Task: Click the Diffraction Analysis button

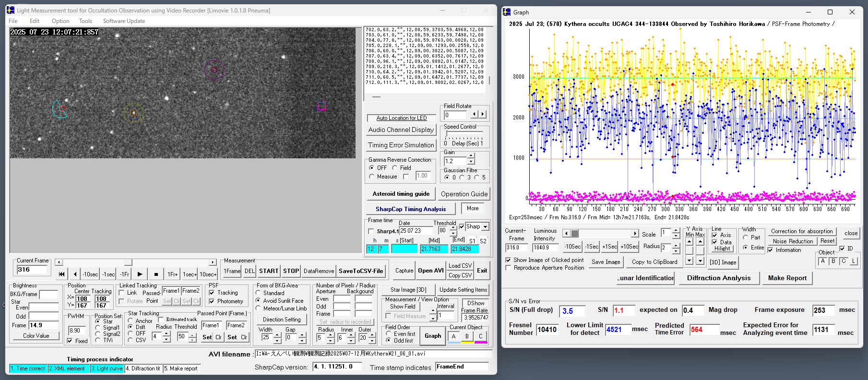Action: click(718, 278)
